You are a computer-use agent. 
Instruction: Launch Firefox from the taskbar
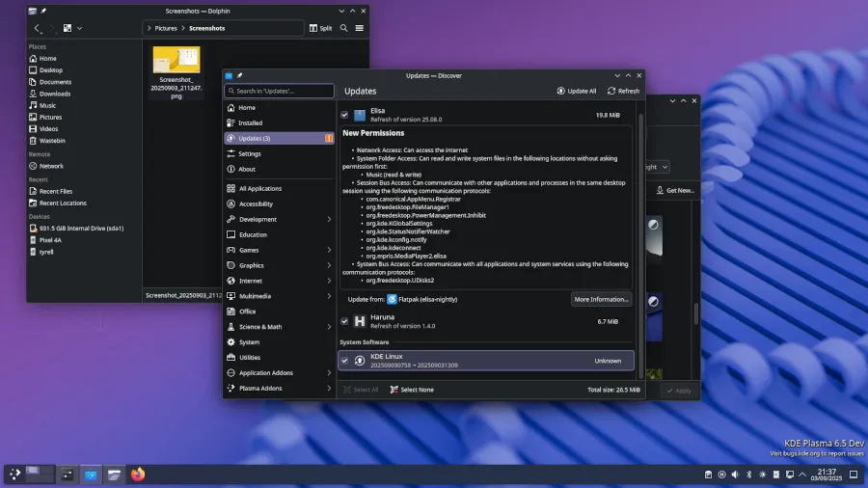point(138,474)
